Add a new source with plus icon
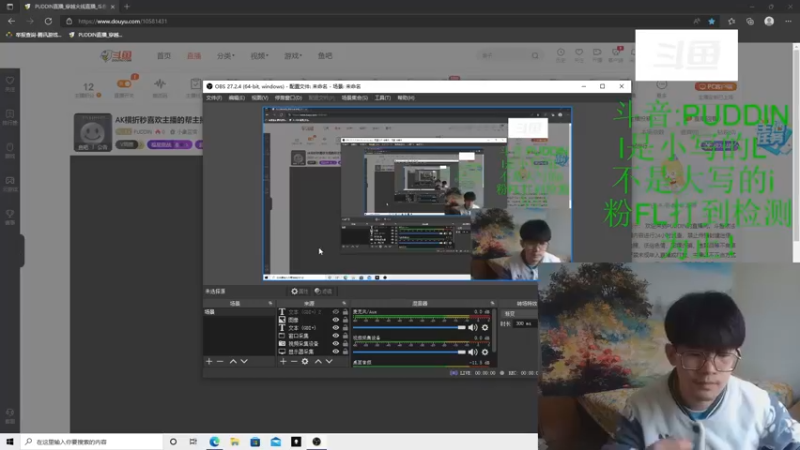The image size is (800, 450). 283,361
